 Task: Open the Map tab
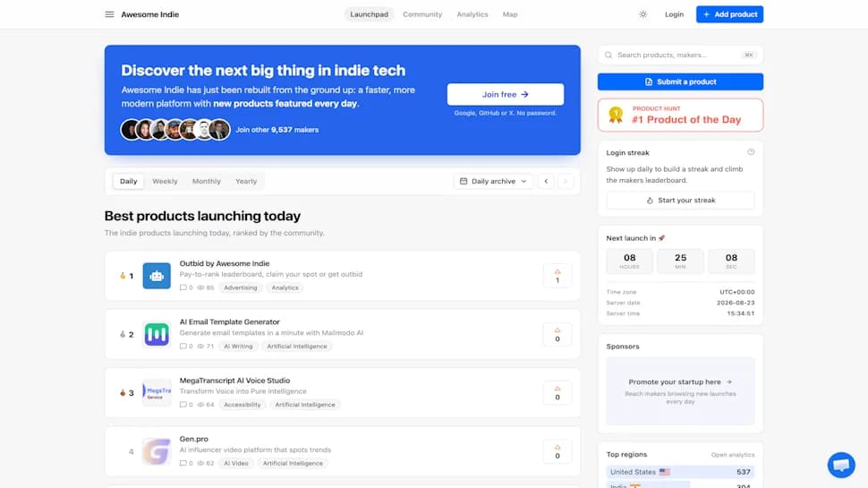510,14
